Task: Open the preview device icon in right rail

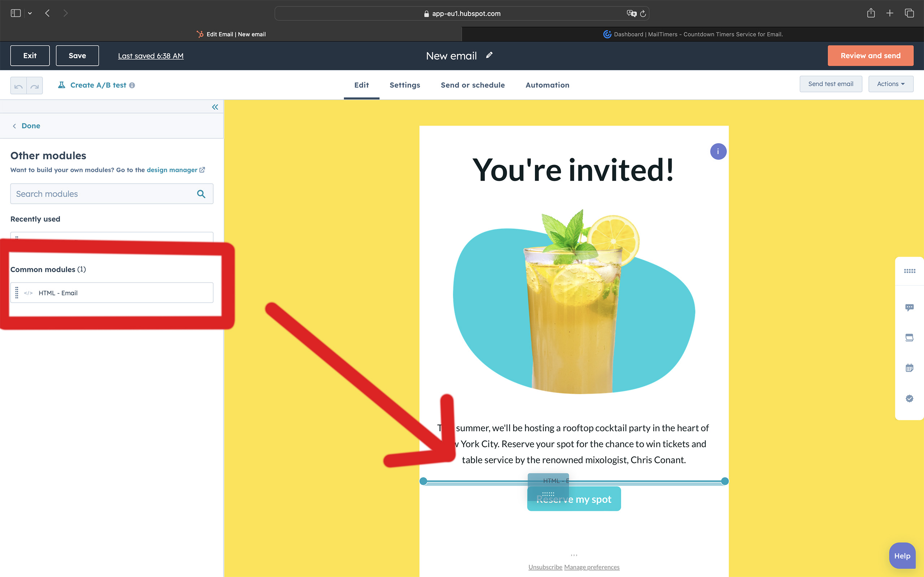Action: (909, 338)
